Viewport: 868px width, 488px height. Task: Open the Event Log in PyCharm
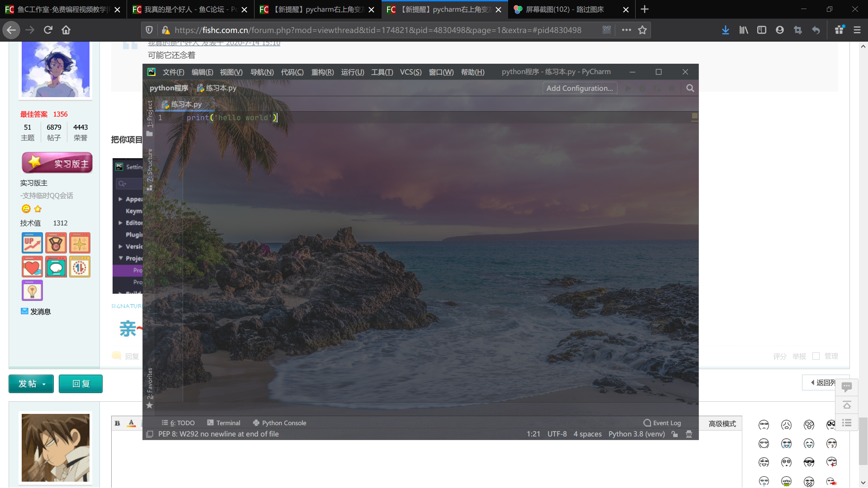(662, 423)
